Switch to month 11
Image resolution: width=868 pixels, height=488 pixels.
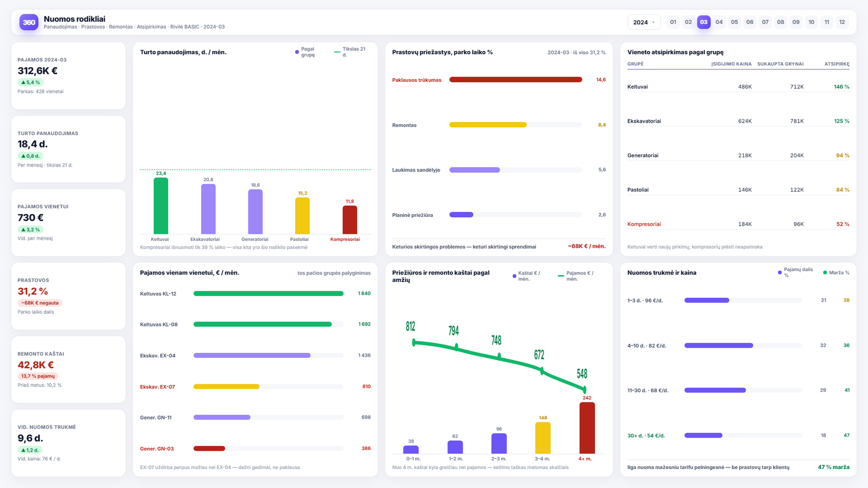(827, 22)
